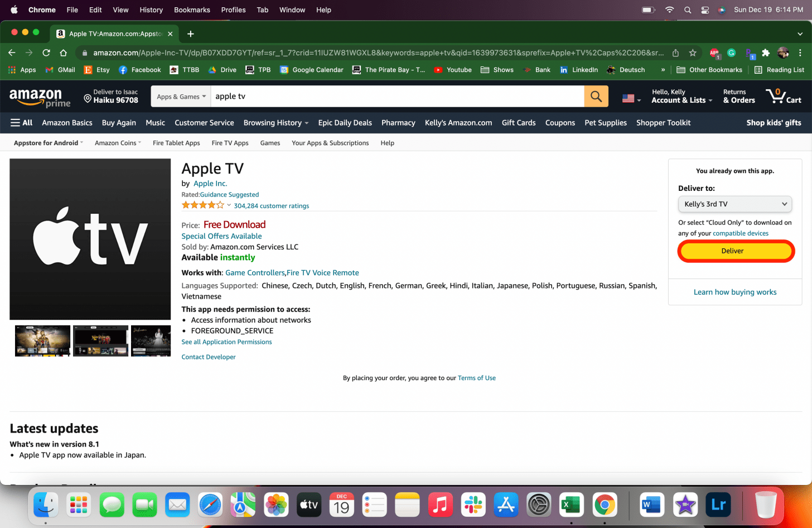This screenshot has height=528, width=812.
Task: Reload the page using the refresh icon
Action: [46, 52]
